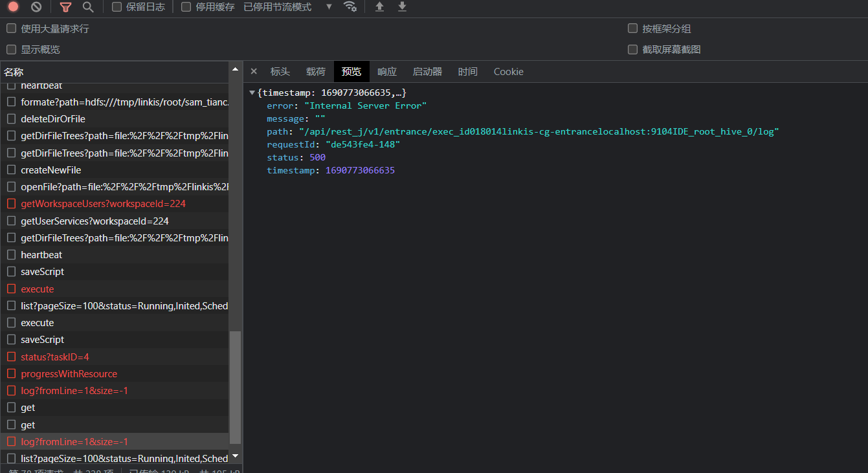The height and width of the screenshot is (473, 868).
Task: Switch to Cookie tab
Action: 509,72
